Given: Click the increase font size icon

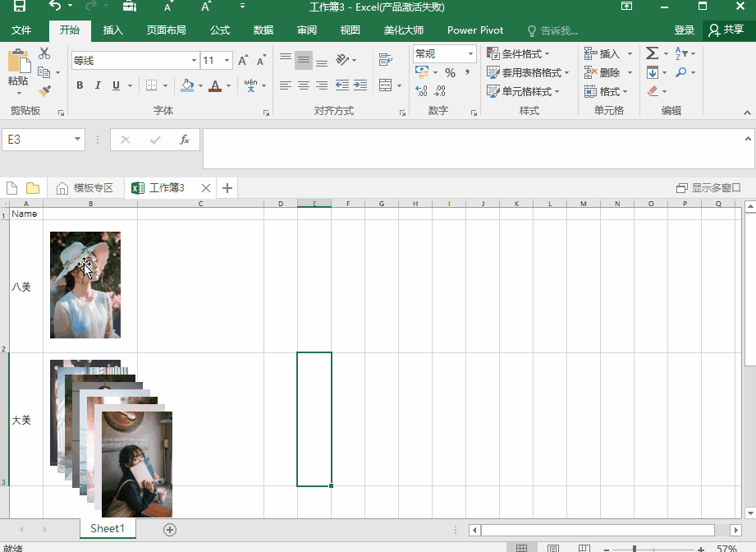Looking at the screenshot, I should 243,61.
